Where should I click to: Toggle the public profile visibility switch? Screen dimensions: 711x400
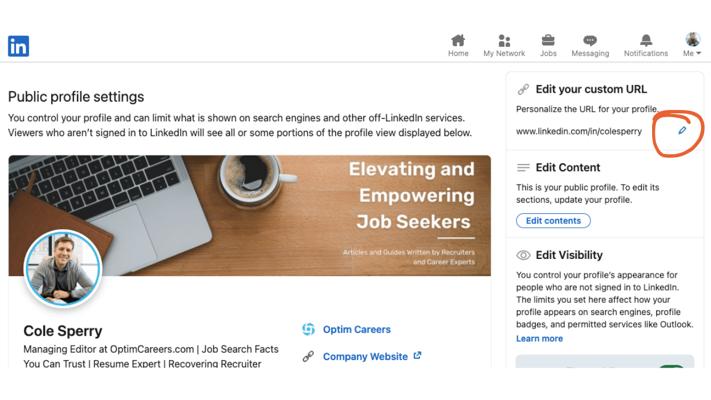[671, 368]
